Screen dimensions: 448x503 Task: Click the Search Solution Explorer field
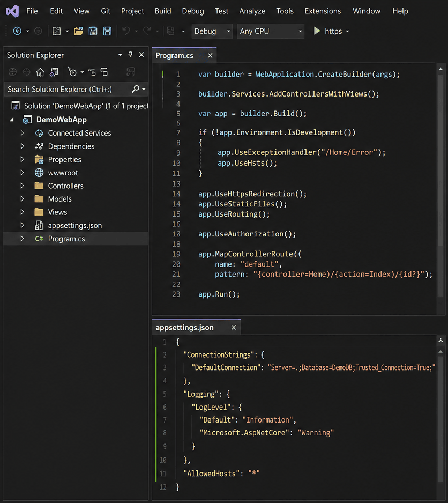(x=76, y=89)
